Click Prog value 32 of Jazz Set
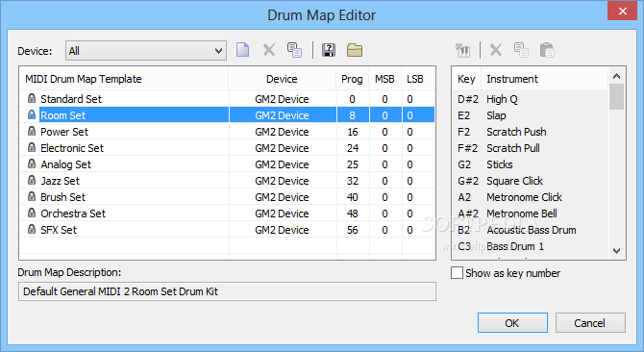644x352 pixels. (353, 181)
